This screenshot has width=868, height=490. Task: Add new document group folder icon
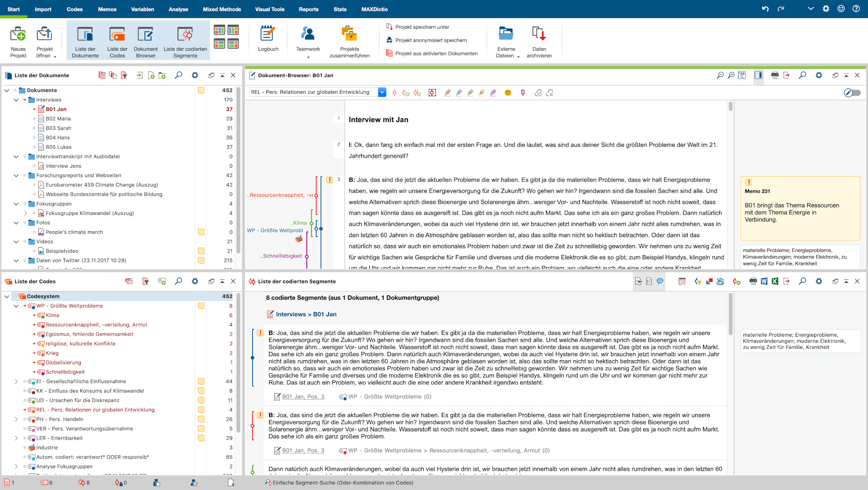[x=162, y=75]
